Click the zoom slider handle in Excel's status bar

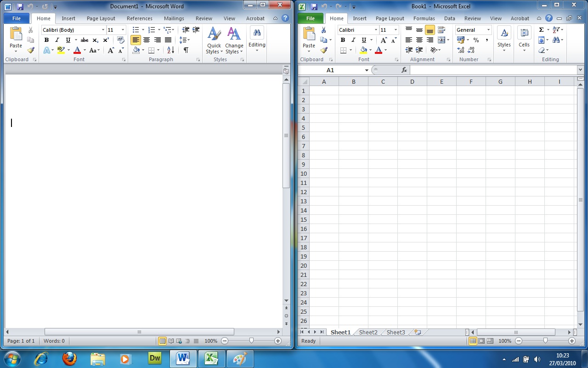(545, 341)
